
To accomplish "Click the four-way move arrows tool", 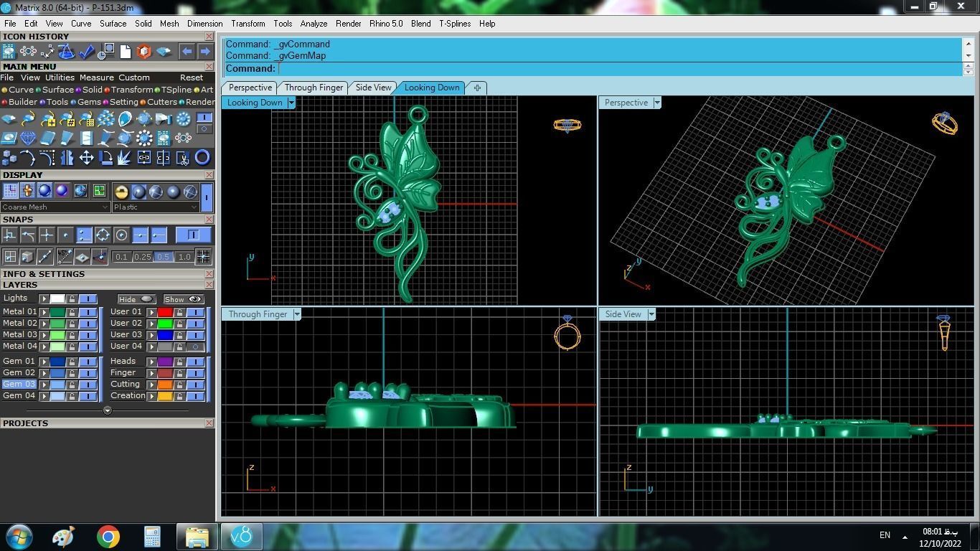I will [86, 158].
